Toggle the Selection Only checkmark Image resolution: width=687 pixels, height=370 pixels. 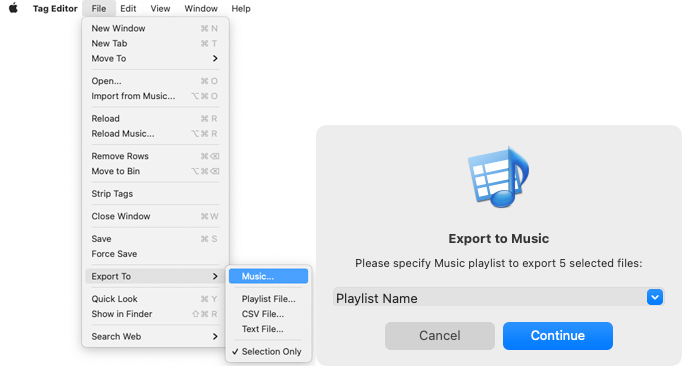[x=268, y=351]
